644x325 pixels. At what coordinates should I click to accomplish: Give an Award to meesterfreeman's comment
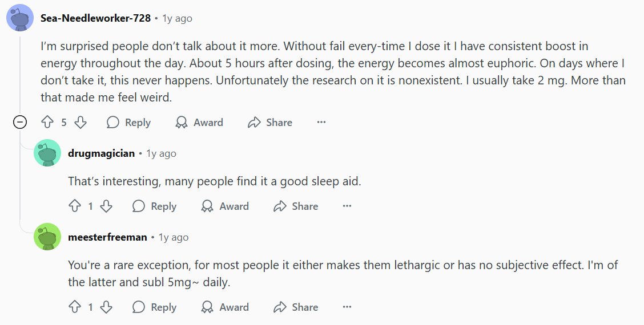[x=225, y=307]
